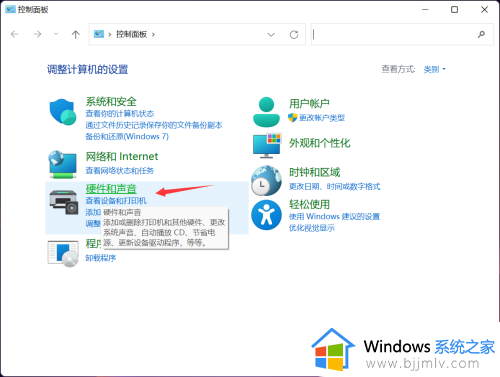
Task: Open 使用 Windows 建议的设置 link
Action: (x=334, y=216)
